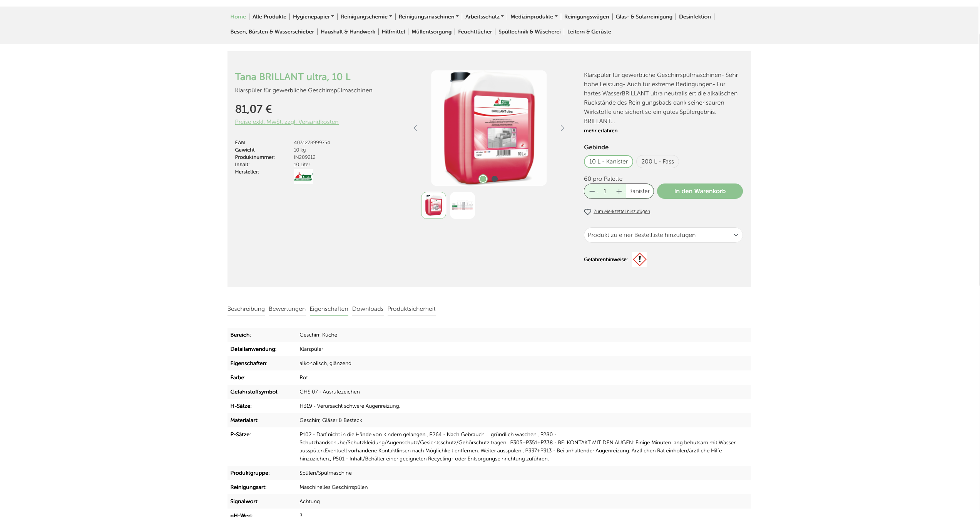Open Spültechnik & Wäscherei category
Screen dimensions: 980x517
point(530,32)
